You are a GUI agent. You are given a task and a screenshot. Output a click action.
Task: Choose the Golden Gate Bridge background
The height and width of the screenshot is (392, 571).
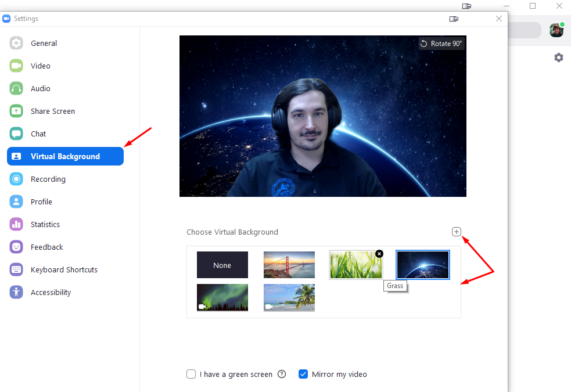(x=289, y=265)
